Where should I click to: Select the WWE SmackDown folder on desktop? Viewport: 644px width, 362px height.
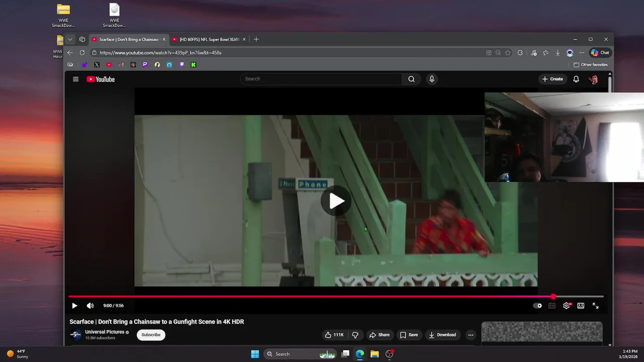pyautogui.click(x=63, y=16)
